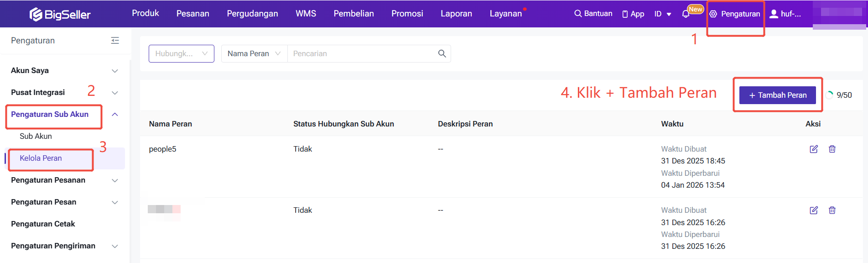Open the Hubungkan status dropdown
This screenshot has width=868, height=263.
coord(181,53)
